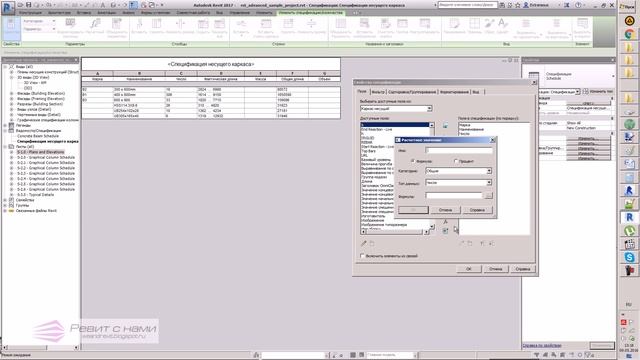Open the Справка по свойствам link
The height and width of the screenshot is (360, 640).
click(542, 346)
